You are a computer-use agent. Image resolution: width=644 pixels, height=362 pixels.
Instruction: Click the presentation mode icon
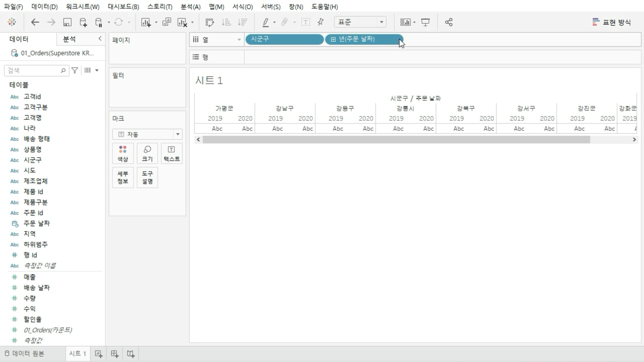(425, 22)
